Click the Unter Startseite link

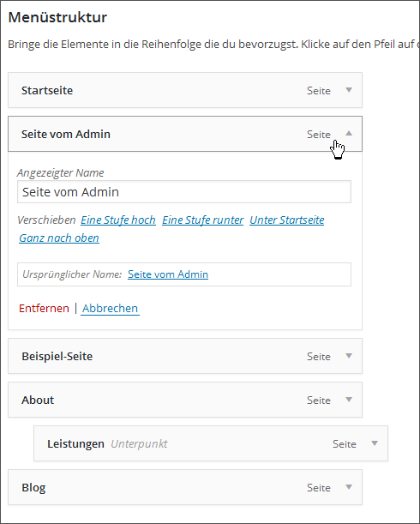pyautogui.click(x=287, y=220)
